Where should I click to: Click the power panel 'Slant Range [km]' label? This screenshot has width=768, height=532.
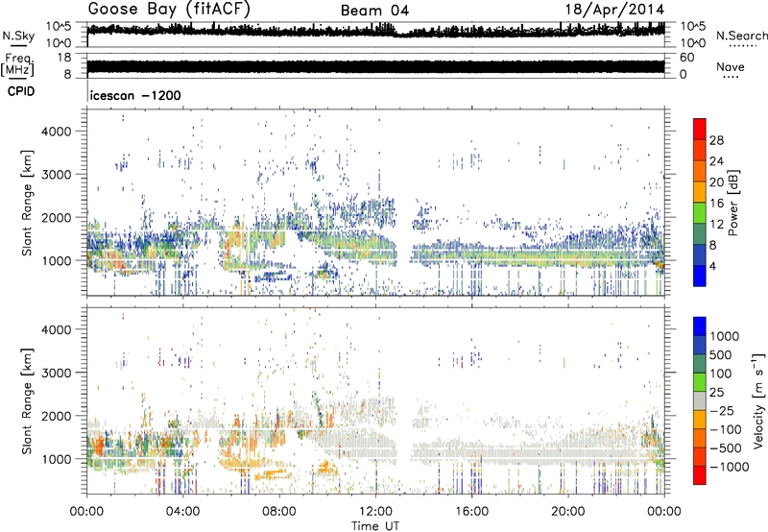27,203
